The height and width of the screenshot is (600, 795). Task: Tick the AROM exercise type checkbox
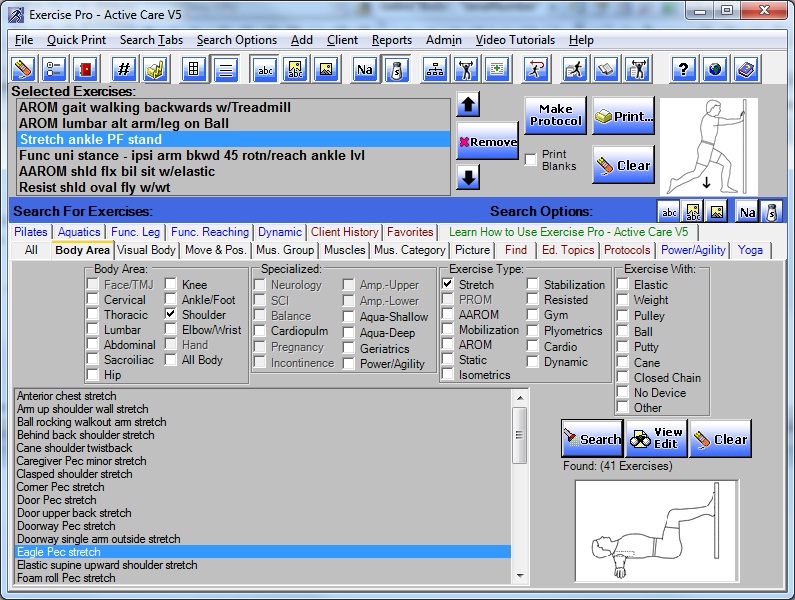(x=448, y=344)
